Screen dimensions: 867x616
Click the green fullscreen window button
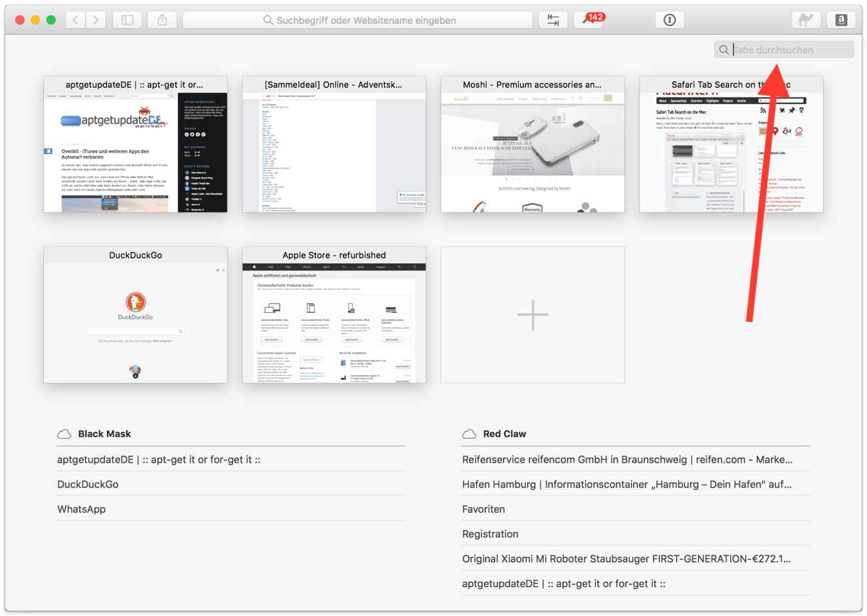coord(51,20)
